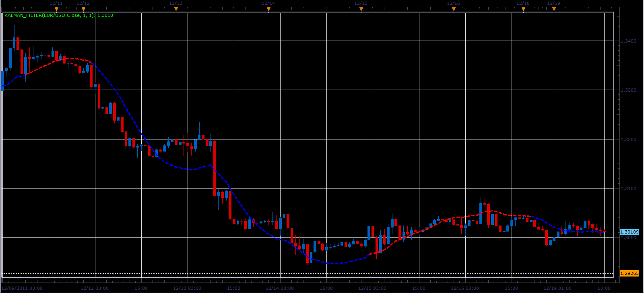Click the 1.3000 price axis label

pos(628,238)
